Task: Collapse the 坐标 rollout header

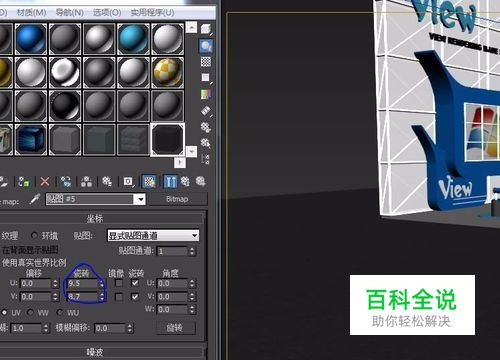Action: (95, 219)
